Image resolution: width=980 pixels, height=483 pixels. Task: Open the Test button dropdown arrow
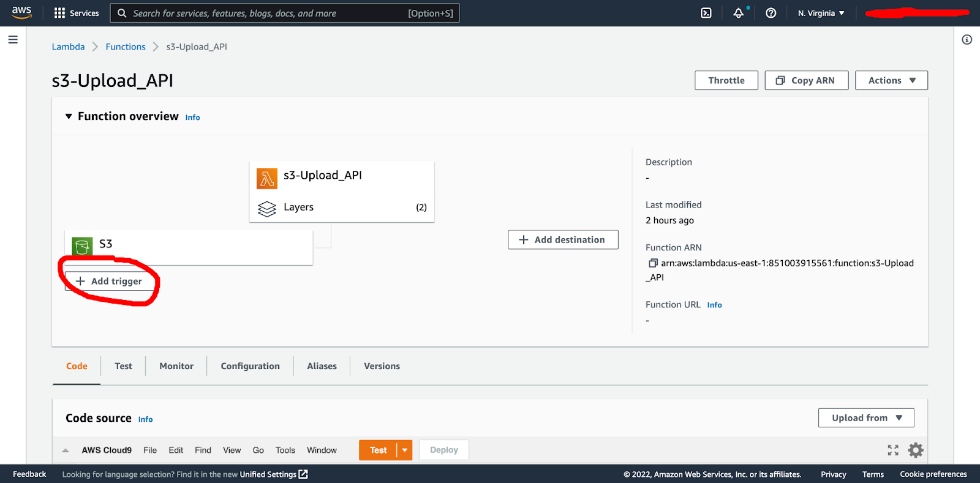pos(405,450)
